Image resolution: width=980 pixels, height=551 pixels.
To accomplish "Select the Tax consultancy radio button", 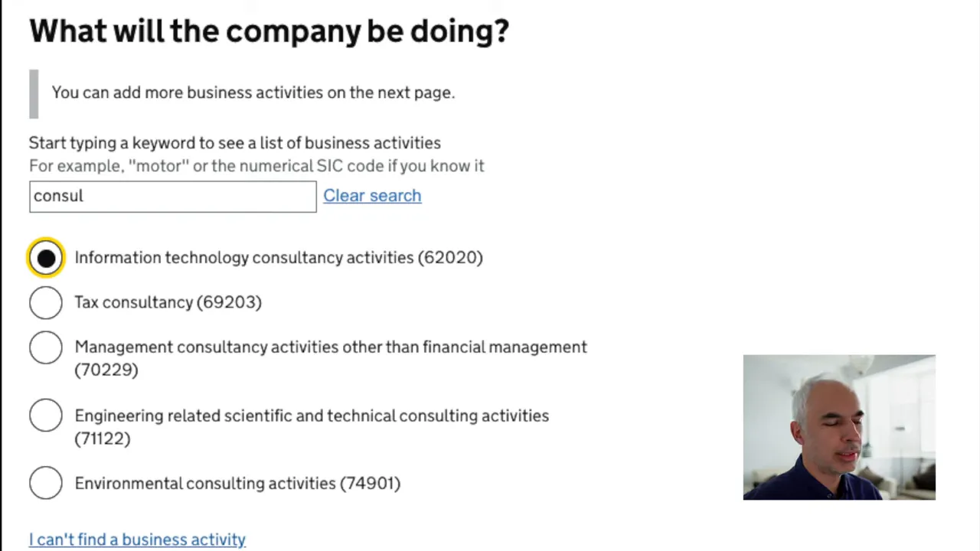I will click(x=45, y=302).
